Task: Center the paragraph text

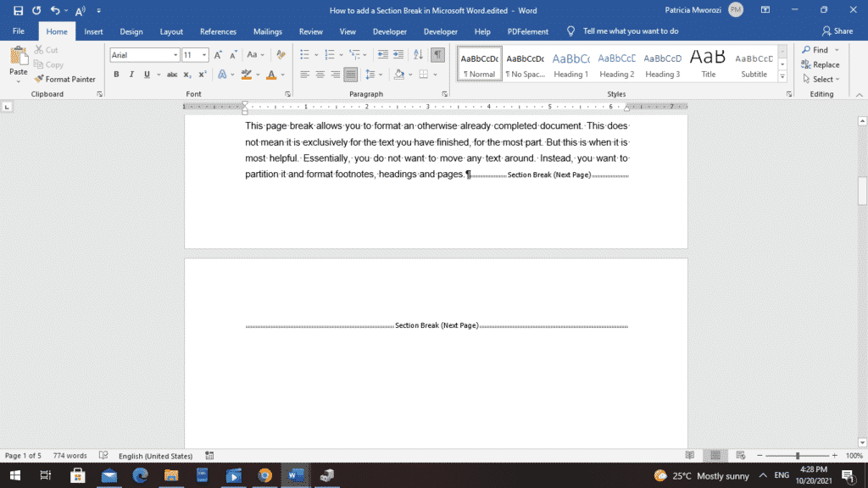Action: pos(320,75)
